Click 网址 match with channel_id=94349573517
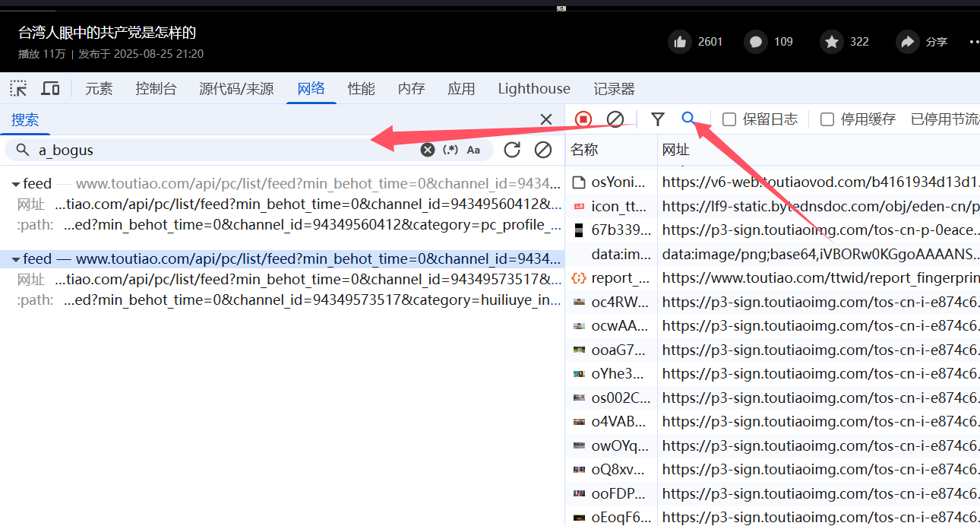This screenshot has height=526, width=980. (x=289, y=280)
